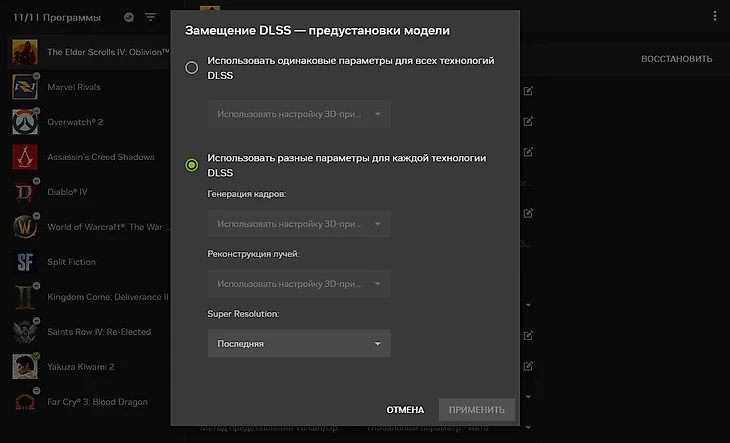Click the ВОССТАНОВИТЬ button behind the dialog
This screenshot has height=443, width=730.
click(x=676, y=59)
